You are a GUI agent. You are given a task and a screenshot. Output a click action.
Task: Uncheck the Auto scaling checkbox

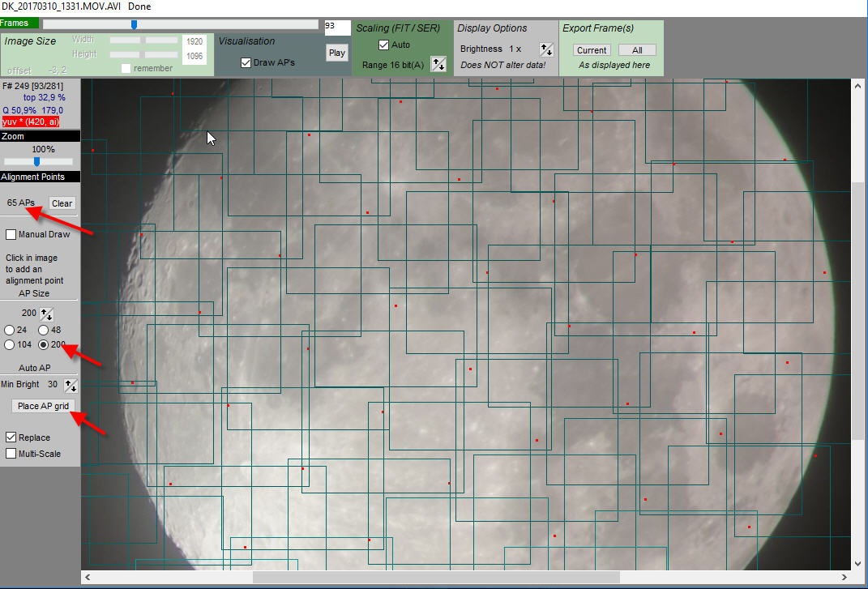(384, 45)
